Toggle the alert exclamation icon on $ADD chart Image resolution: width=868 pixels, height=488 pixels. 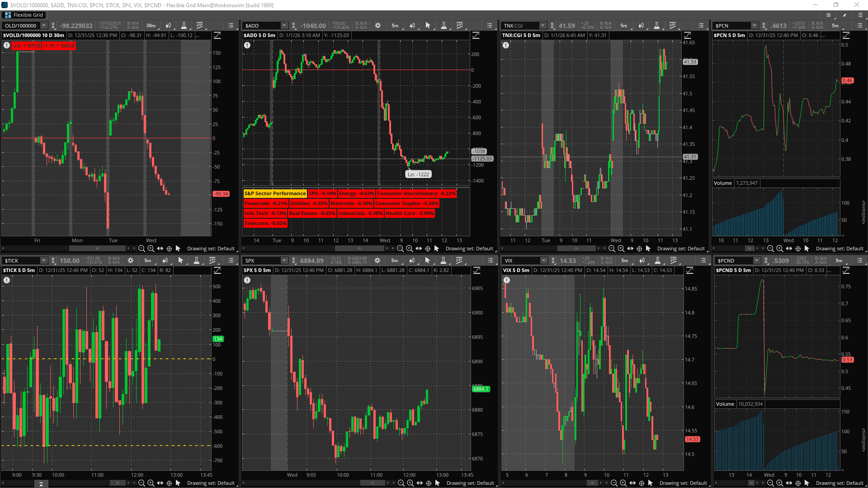pos(247,45)
